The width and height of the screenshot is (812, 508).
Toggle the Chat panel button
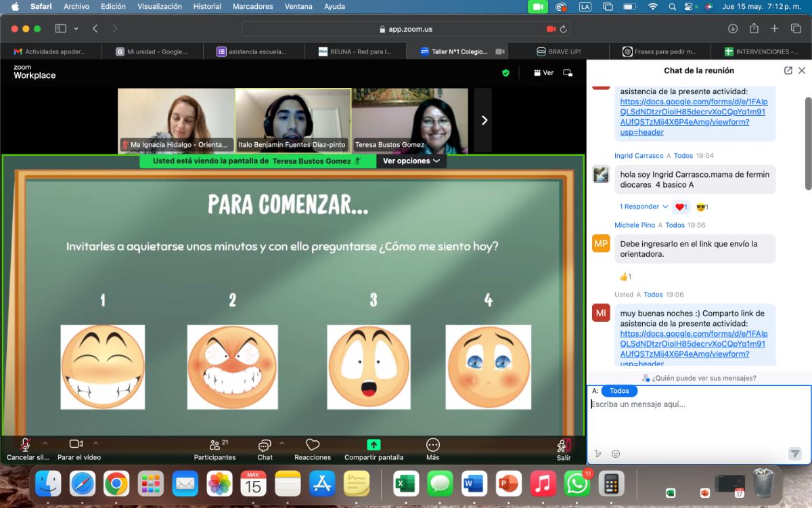[265, 445]
